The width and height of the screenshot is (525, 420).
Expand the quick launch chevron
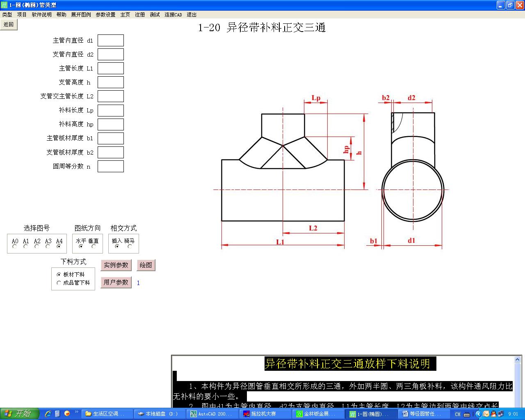(x=76, y=412)
